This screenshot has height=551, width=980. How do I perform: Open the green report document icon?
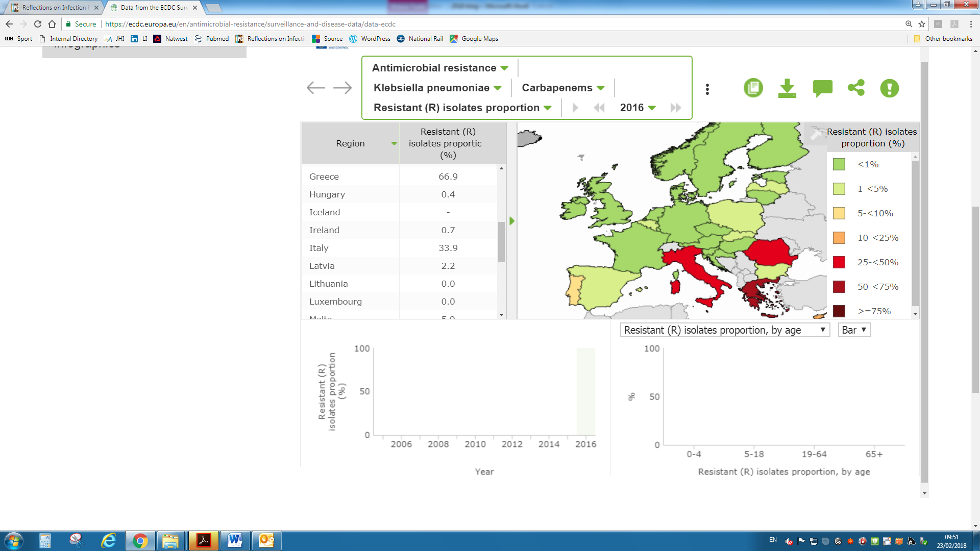pyautogui.click(x=753, y=88)
